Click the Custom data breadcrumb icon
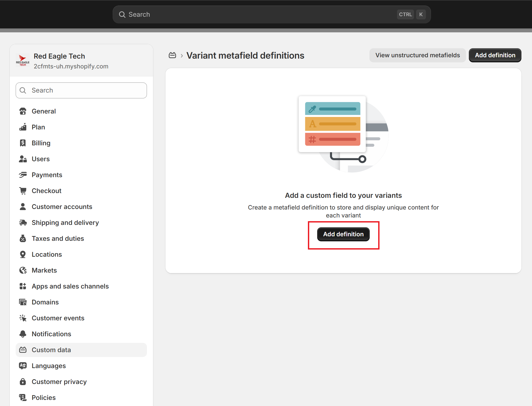Image resolution: width=532 pixels, height=406 pixels. pos(172,55)
